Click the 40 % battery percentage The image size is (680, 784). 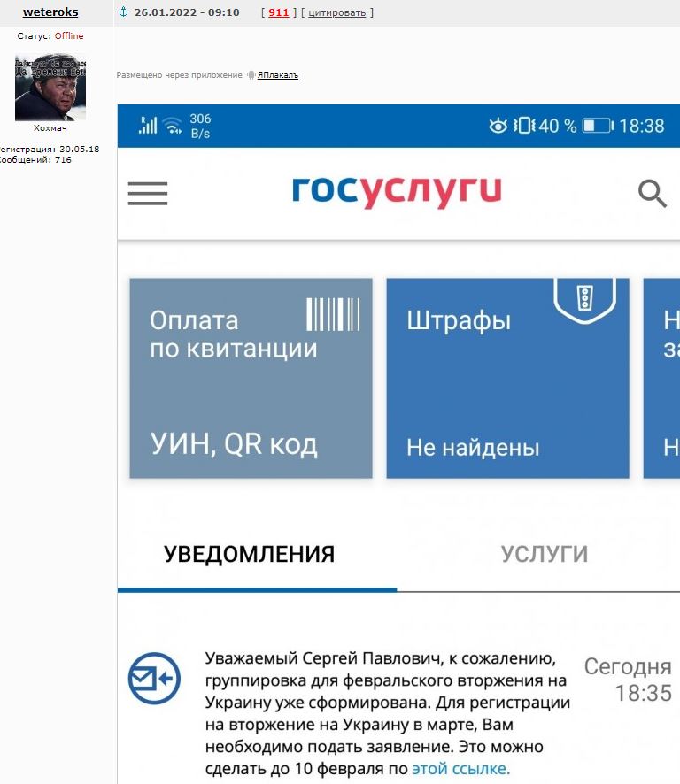(558, 126)
